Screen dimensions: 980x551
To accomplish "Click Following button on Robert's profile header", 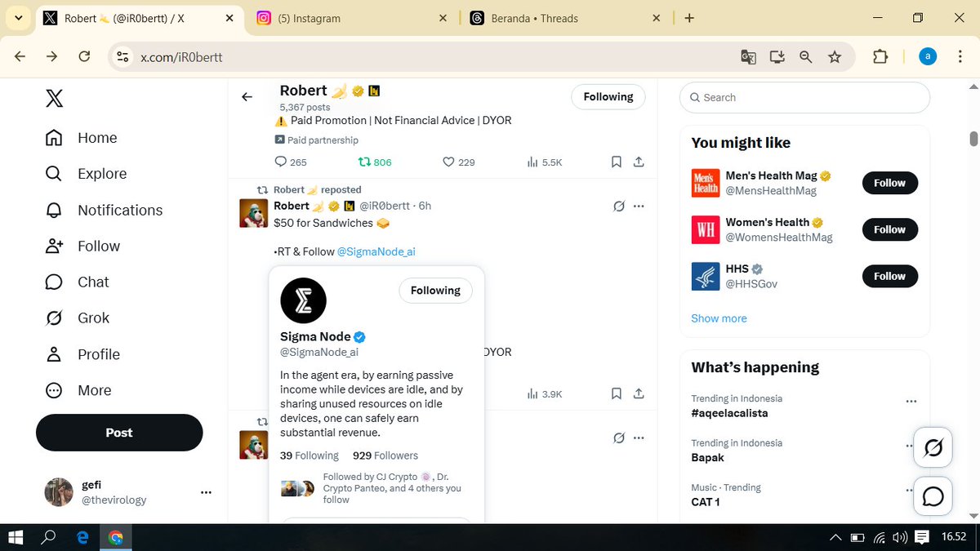I will (x=608, y=96).
